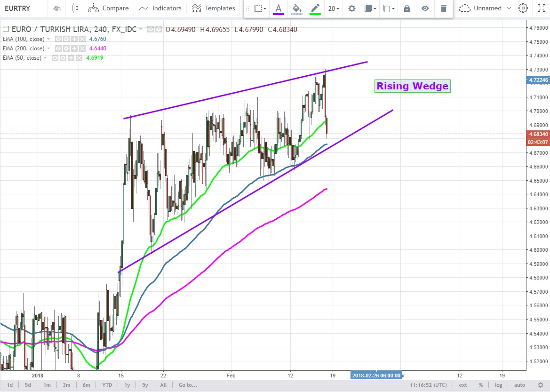Click the background fill paint bucket icon
Viewport: 550px width, 392px height.
point(296,8)
